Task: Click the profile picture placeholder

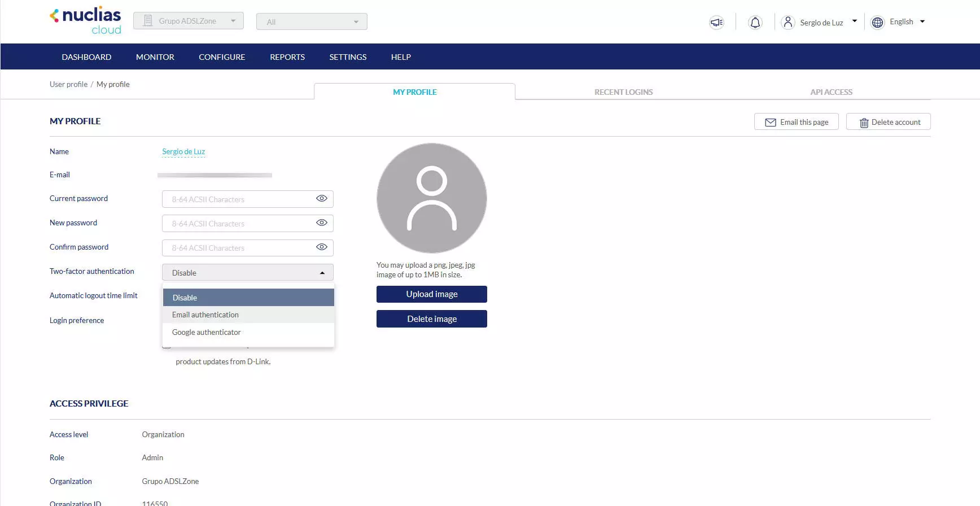Action: (x=432, y=198)
